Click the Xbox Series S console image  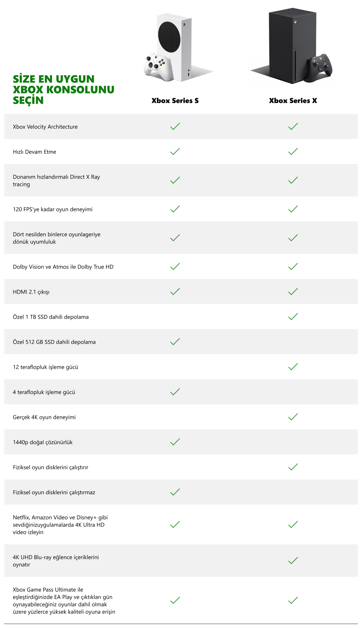pos(176,47)
